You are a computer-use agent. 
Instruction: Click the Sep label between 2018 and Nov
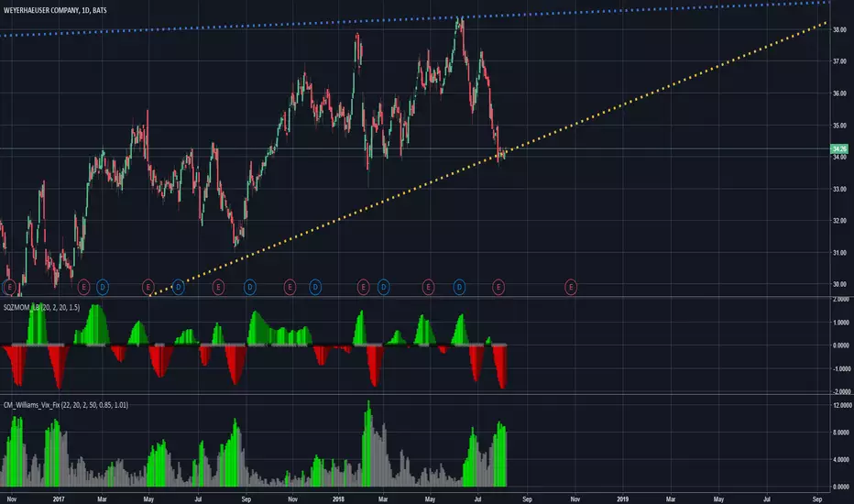(527, 499)
